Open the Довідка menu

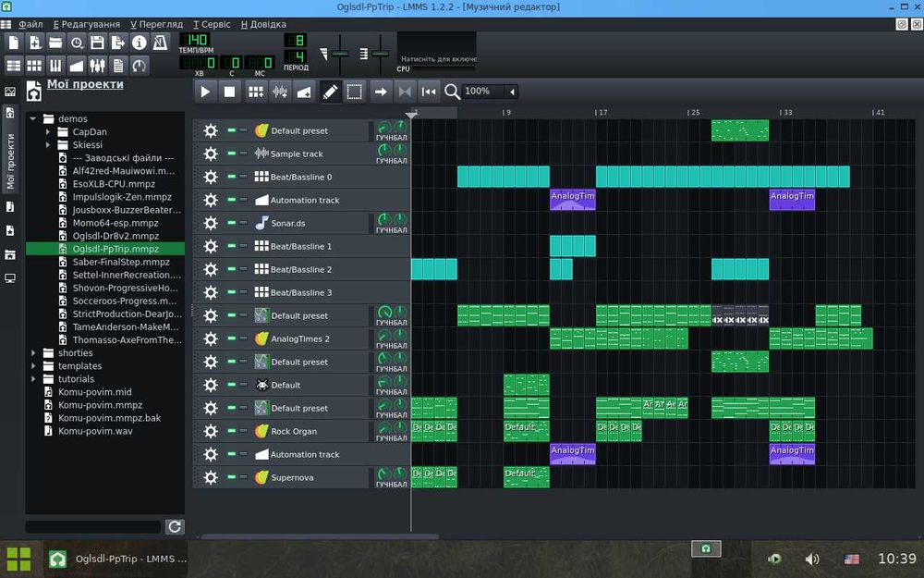point(263,24)
